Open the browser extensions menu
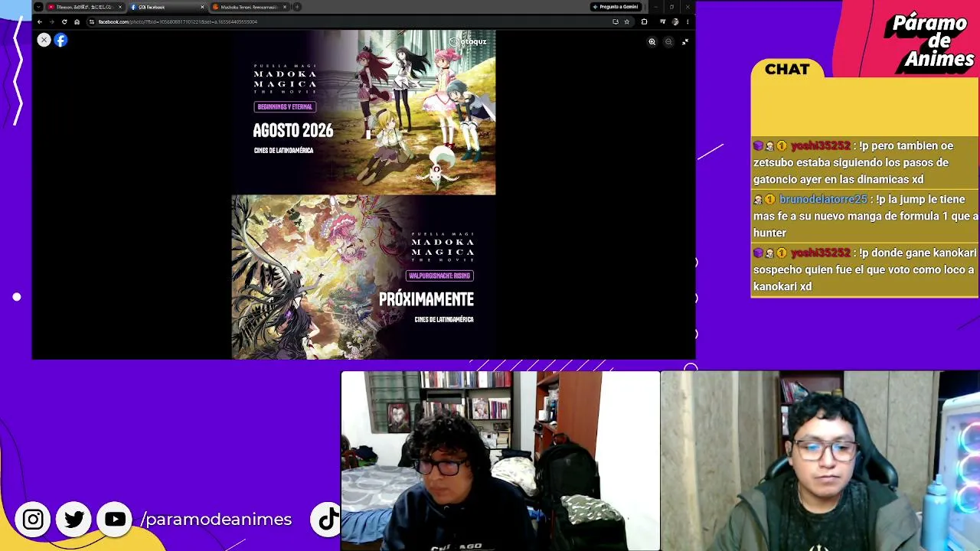Image resolution: width=980 pixels, height=551 pixels. [644, 21]
